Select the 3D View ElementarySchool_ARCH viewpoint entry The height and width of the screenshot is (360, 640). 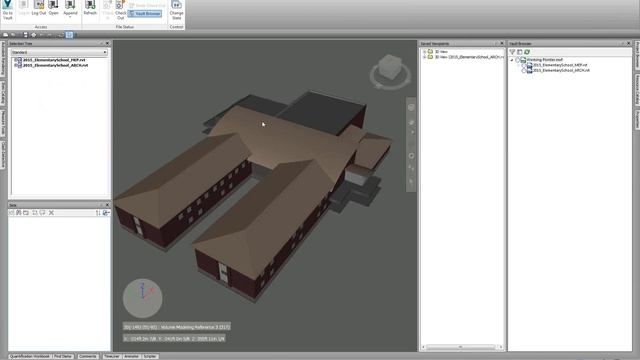click(469, 57)
